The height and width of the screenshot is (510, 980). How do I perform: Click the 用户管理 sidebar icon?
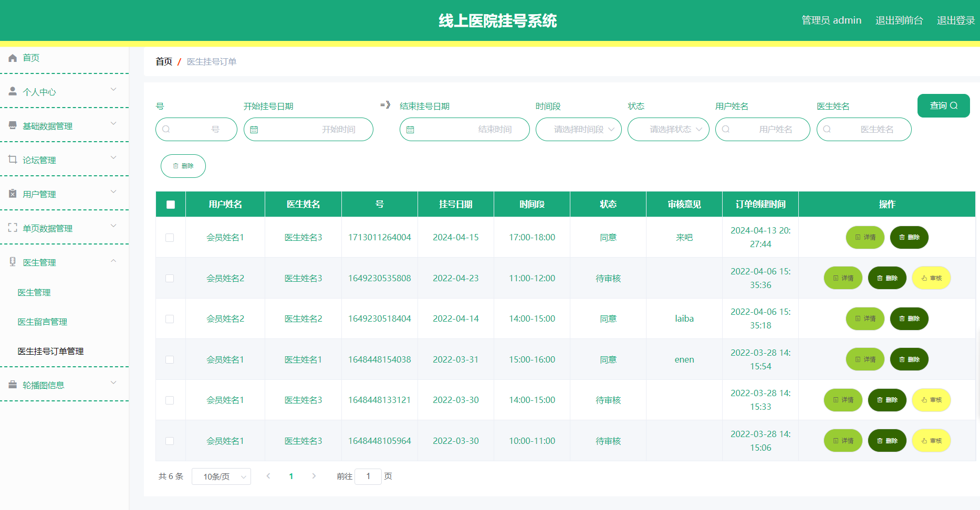click(13, 194)
